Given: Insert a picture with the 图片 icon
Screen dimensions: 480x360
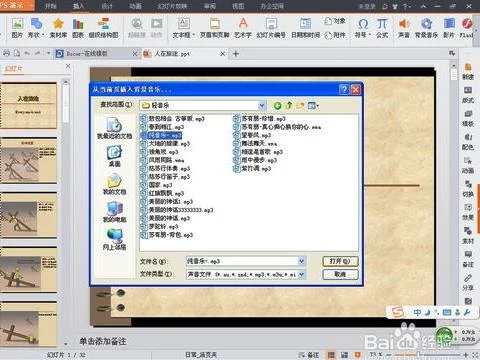Looking at the screenshot, I should pos(17,28).
